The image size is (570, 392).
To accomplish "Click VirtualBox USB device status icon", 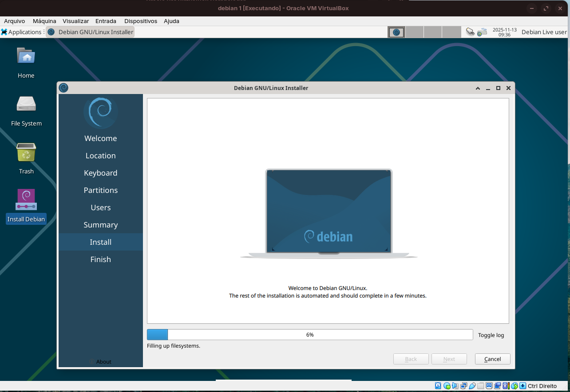I will [473, 386].
